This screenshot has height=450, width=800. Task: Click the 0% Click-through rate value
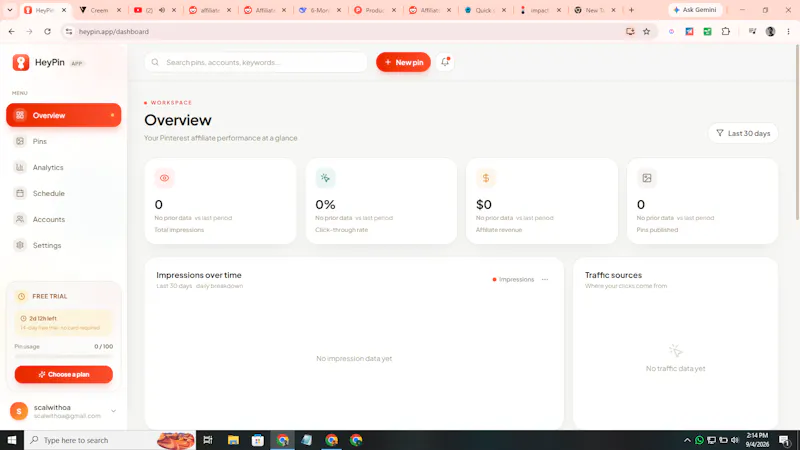(x=325, y=205)
